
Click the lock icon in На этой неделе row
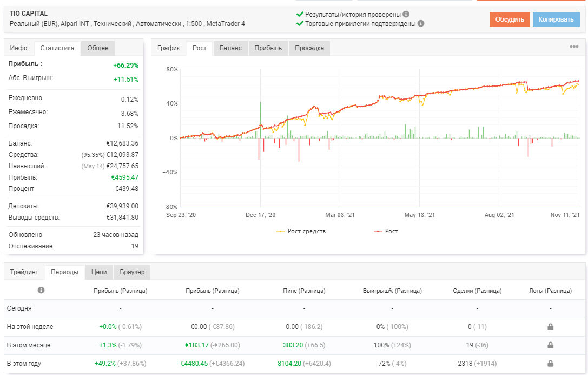click(x=550, y=327)
